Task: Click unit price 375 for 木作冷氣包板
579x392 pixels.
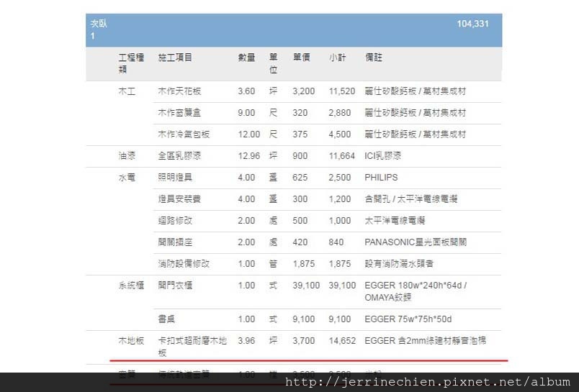Action: [x=300, y=135]
